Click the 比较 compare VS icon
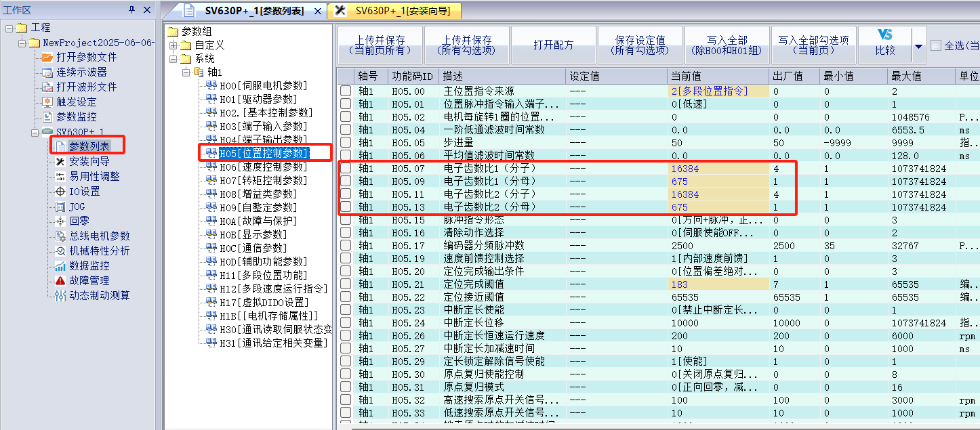The height and width of the screenshot is (430, 980). (x=885, y=35)
